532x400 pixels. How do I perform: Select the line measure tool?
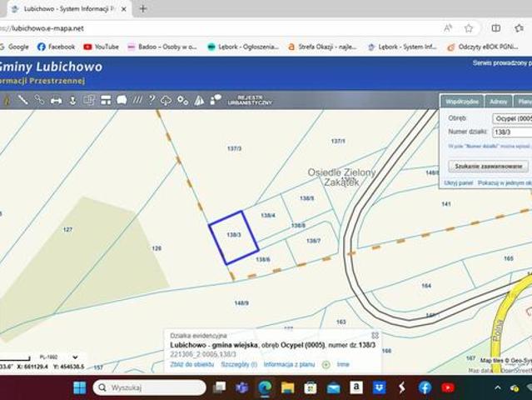tap(22, 100)
